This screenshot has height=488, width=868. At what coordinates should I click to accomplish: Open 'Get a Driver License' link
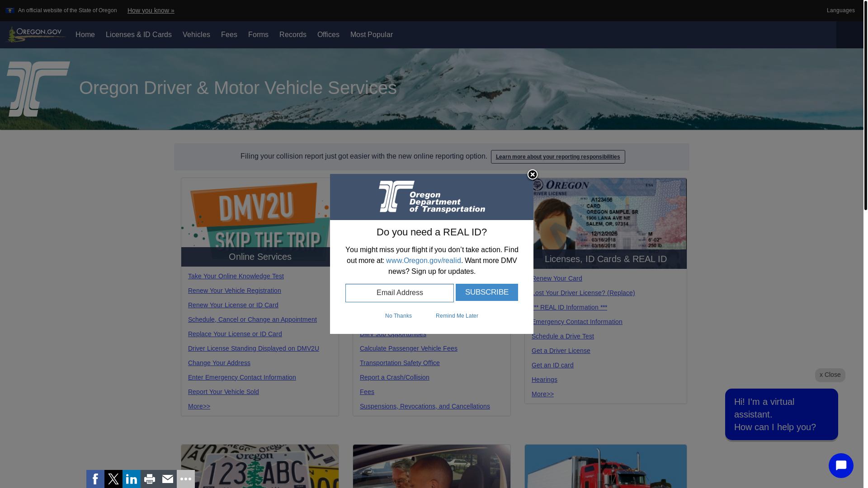coord(561,351)
